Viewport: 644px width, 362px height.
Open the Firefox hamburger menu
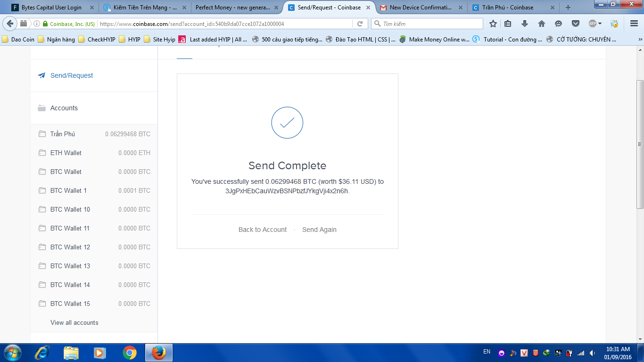click(x=634, y=24)
